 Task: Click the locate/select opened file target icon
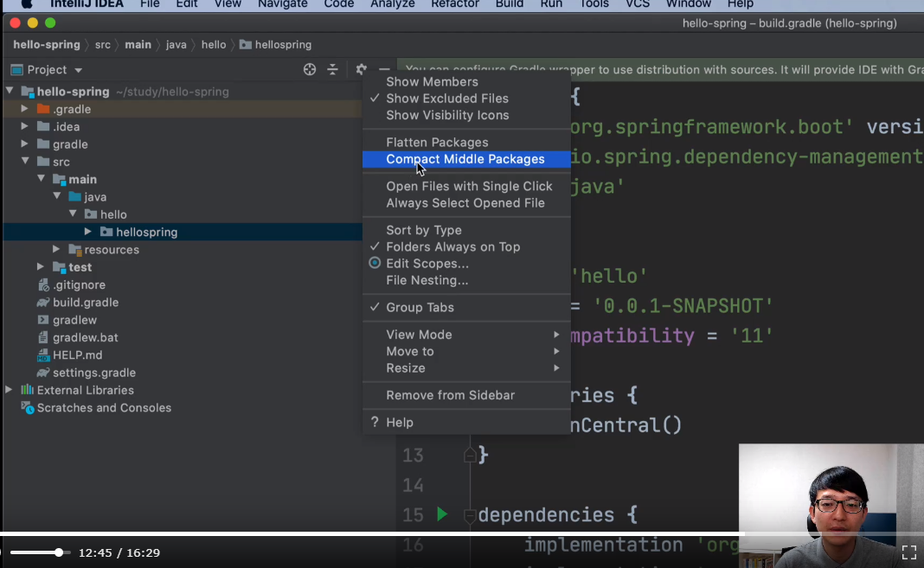click(310, 69)
